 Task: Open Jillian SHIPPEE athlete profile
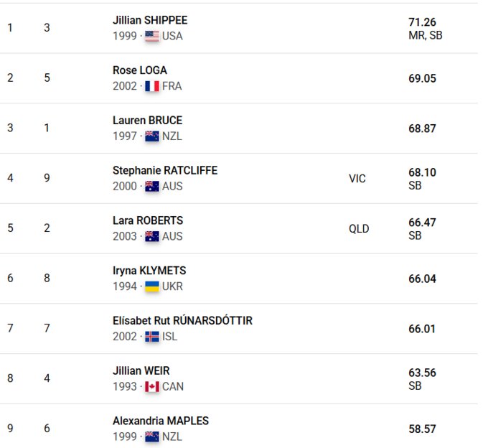(x=150, y=20)
